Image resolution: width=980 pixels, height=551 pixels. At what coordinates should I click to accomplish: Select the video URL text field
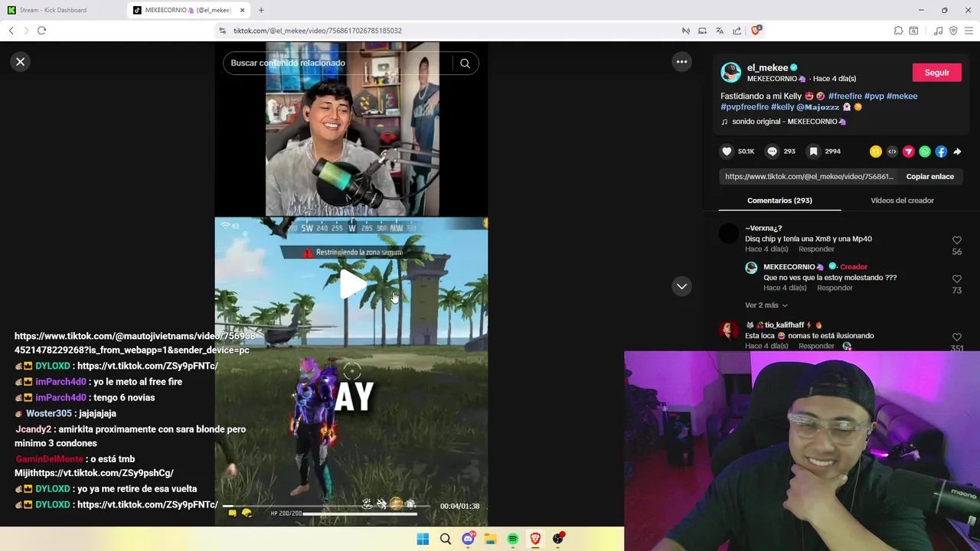[x=809, y=177]
